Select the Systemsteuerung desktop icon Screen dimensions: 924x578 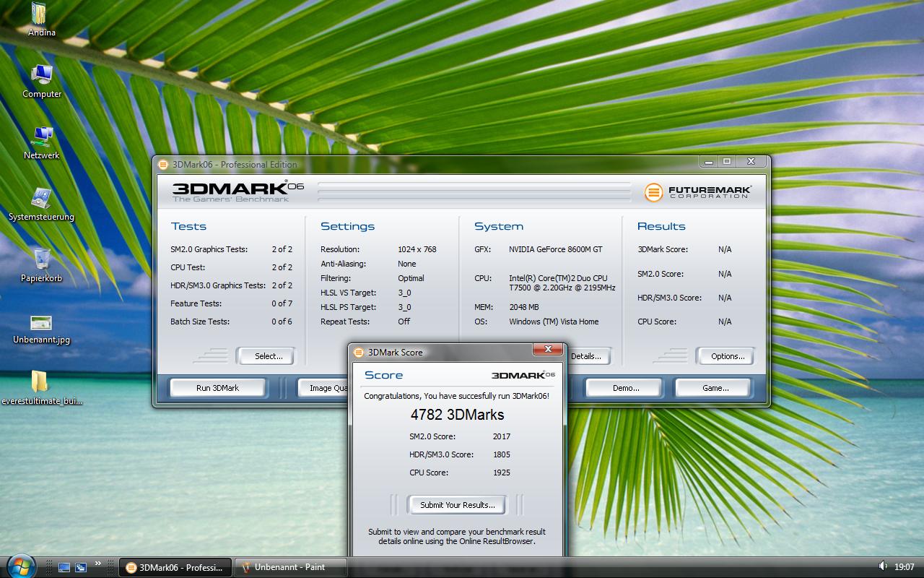41,204
